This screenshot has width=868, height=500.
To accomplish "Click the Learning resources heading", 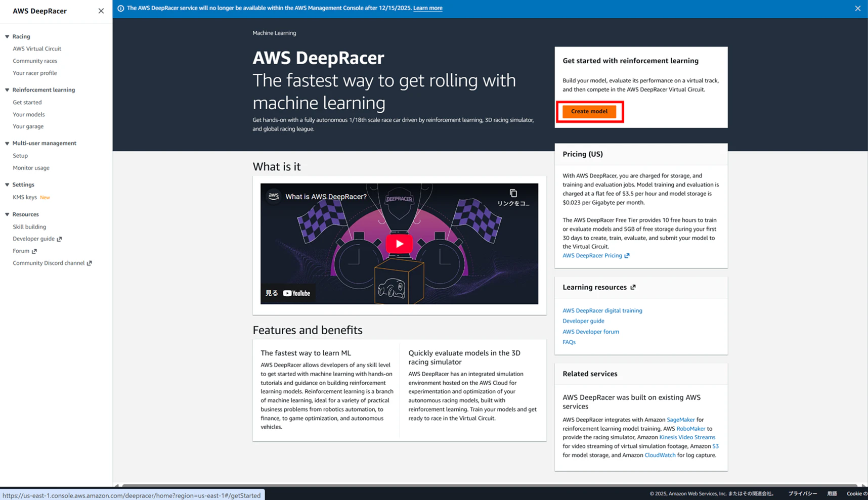I will pos(595,287).
